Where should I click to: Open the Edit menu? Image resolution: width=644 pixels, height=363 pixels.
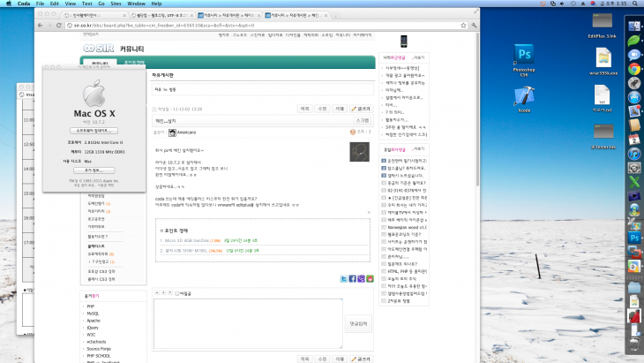[54, 4]
